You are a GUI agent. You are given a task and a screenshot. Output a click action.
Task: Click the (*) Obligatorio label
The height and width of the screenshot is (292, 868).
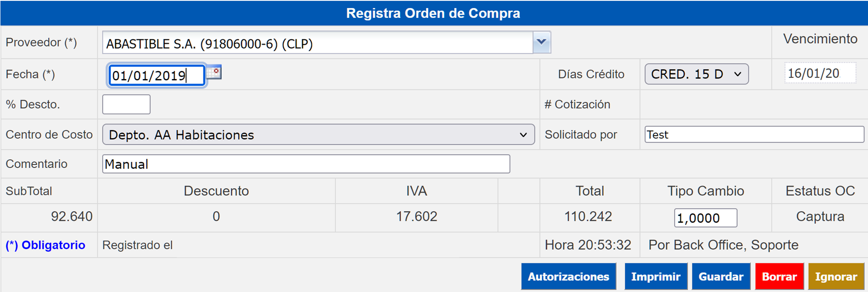(45, 245)
